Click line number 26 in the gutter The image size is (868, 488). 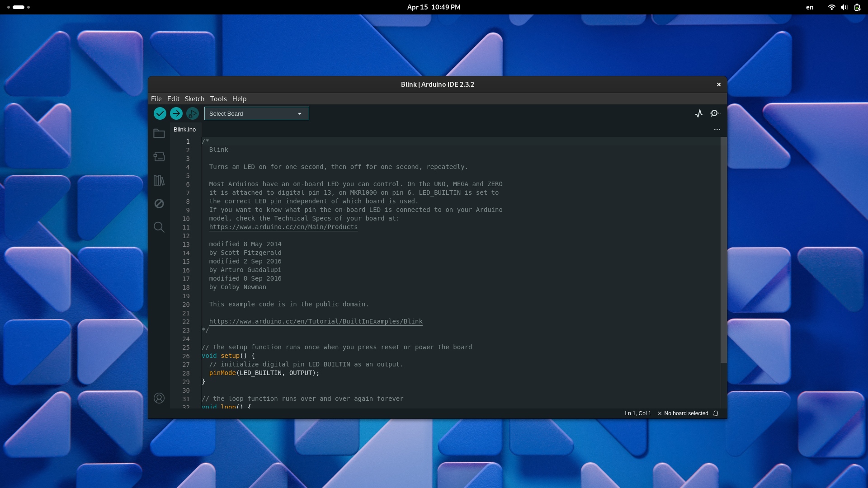coord(186,356)
